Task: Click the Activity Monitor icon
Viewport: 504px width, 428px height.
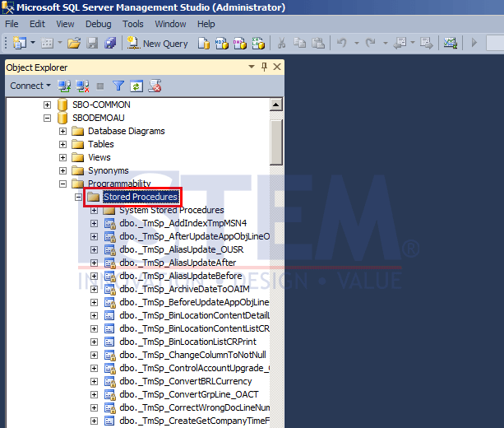Action: [451, 43]
